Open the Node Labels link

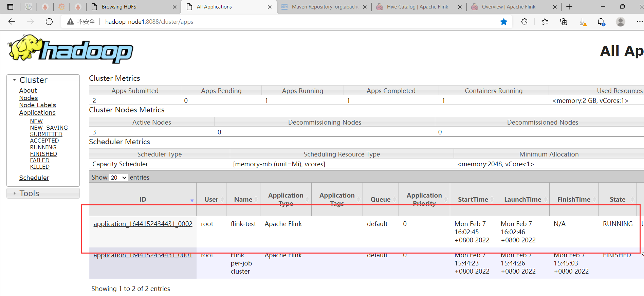pyautogui.click(x=37, y=105)
